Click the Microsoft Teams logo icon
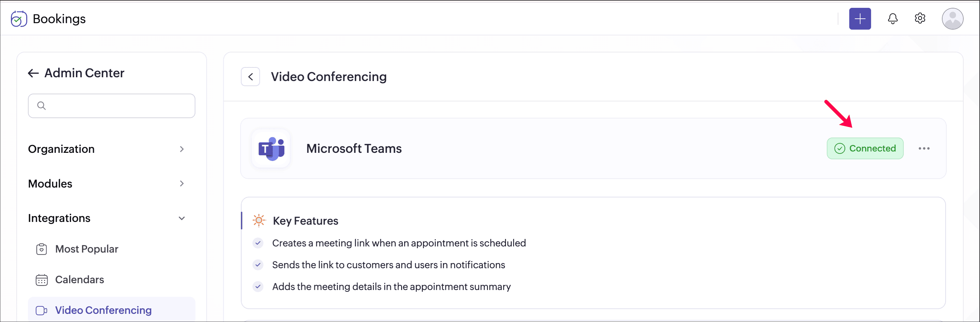This screenshot has height=322, width=980. tap(271, 149)
